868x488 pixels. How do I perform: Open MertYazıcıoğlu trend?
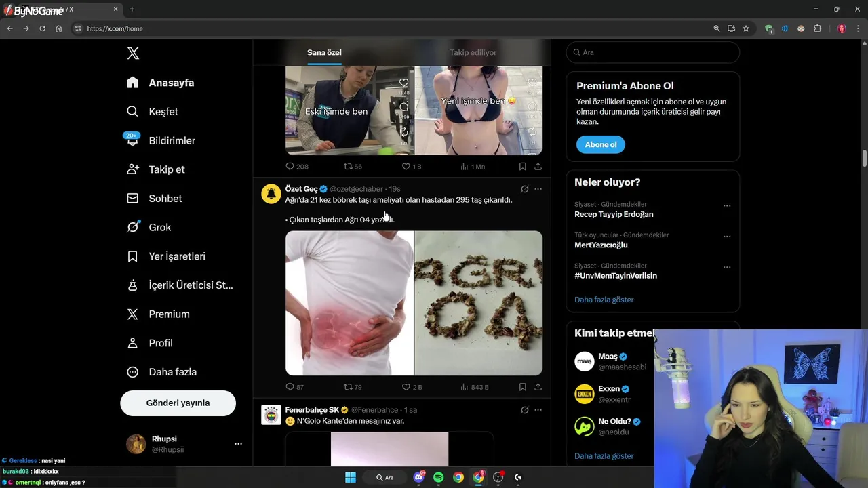(601, 245)
